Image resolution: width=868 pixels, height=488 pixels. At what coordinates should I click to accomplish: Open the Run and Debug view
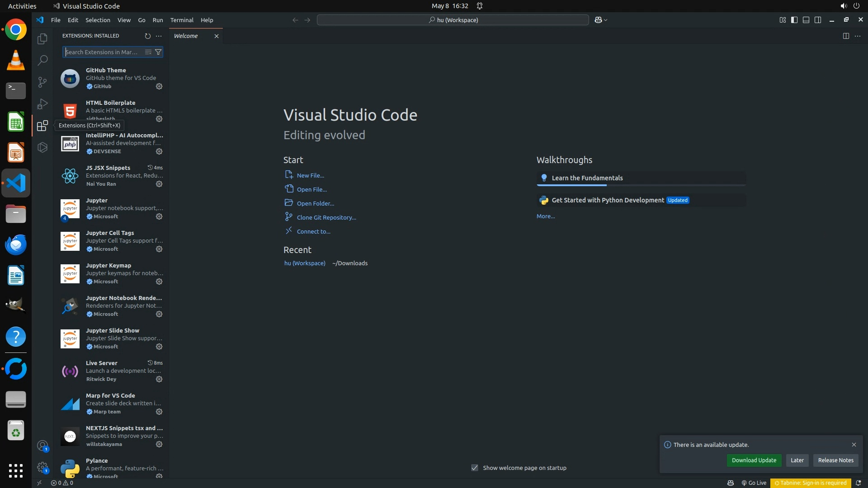click(42, 104)
